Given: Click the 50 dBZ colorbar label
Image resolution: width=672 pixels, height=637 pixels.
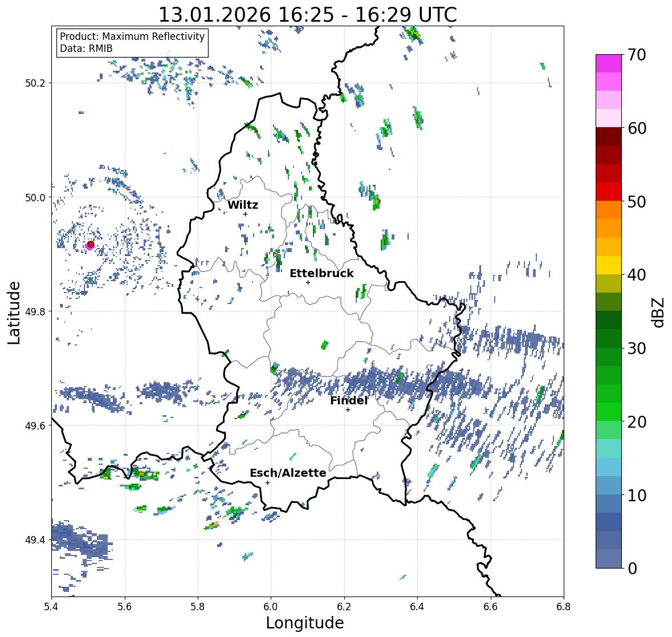Looking at the screenshot, I should [637, 201].
